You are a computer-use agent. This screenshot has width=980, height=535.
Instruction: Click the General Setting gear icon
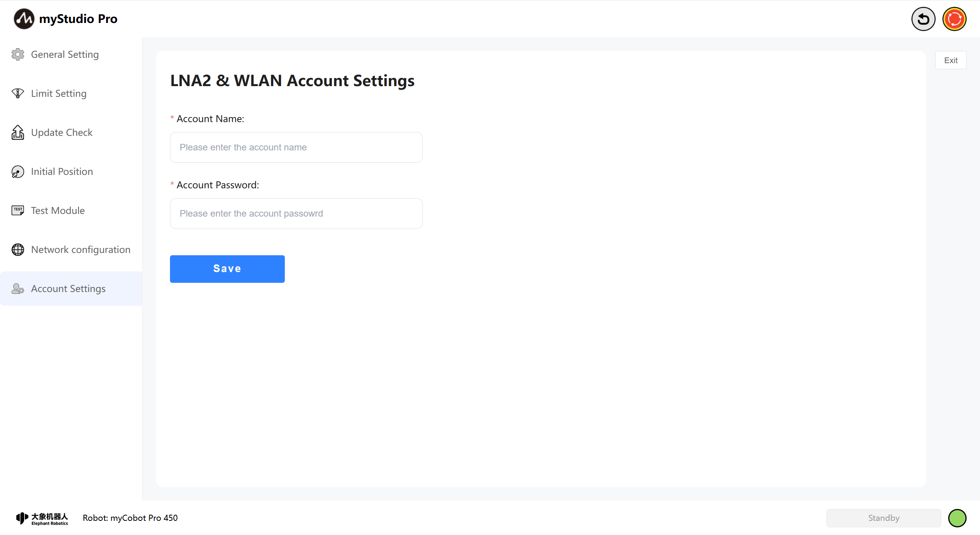click(18, 54)
